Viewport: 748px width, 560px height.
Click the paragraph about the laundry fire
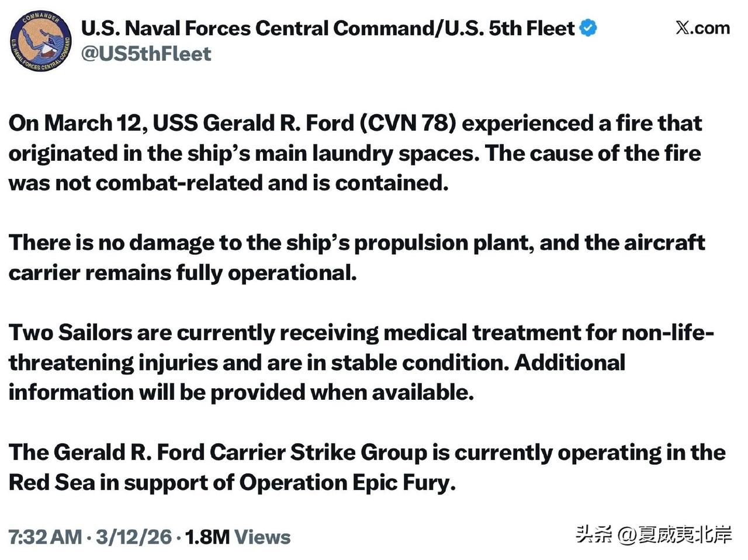[x=351, y=153]
